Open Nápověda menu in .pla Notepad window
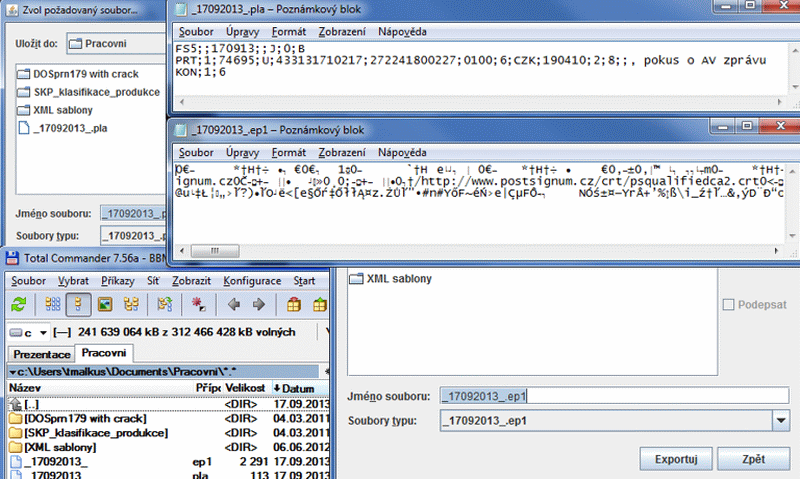 [402, 32]
